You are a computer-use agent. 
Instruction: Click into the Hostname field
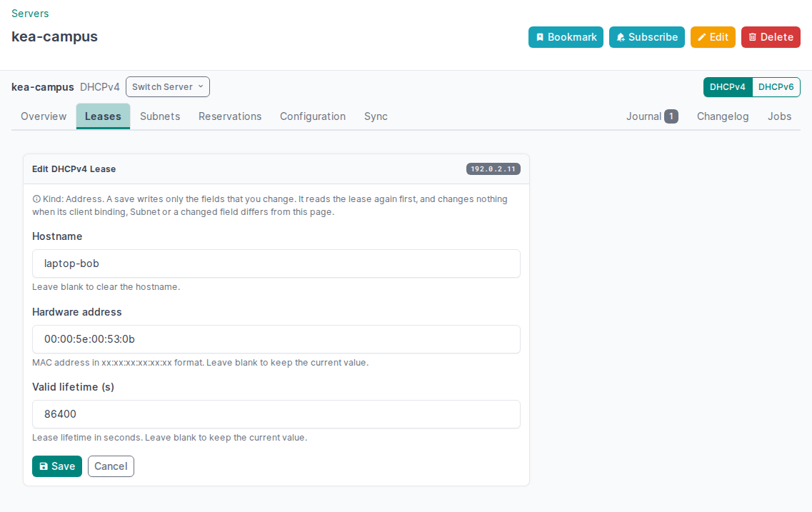276,263
